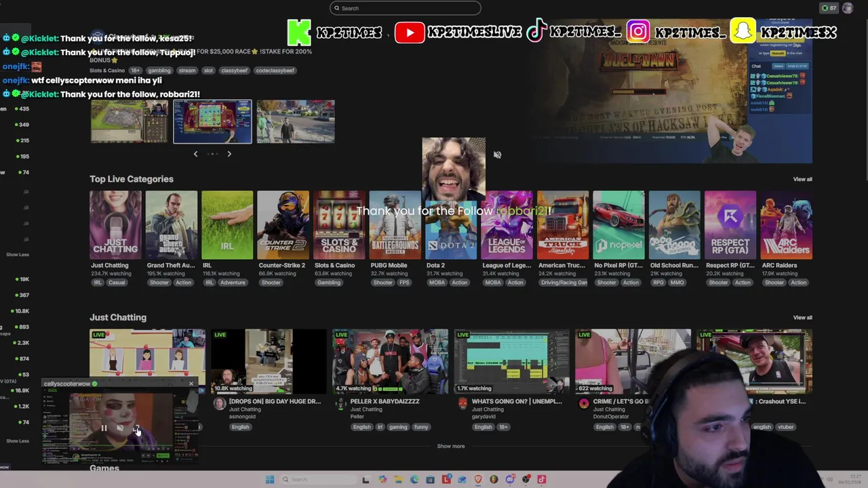Open the Brave browser taskbar icon

pyautogui.click(x=478, y=479)
